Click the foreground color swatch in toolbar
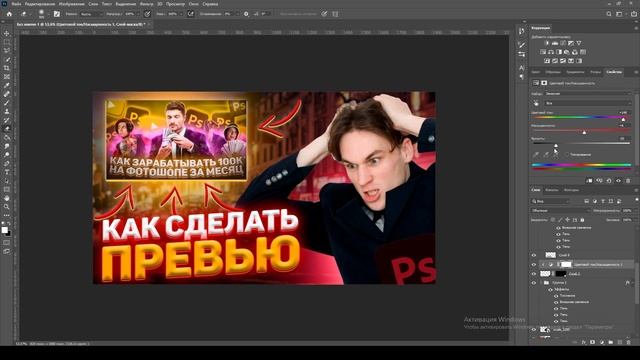The width and height of the screenshot is (640, 360). (x=4, y=230)
